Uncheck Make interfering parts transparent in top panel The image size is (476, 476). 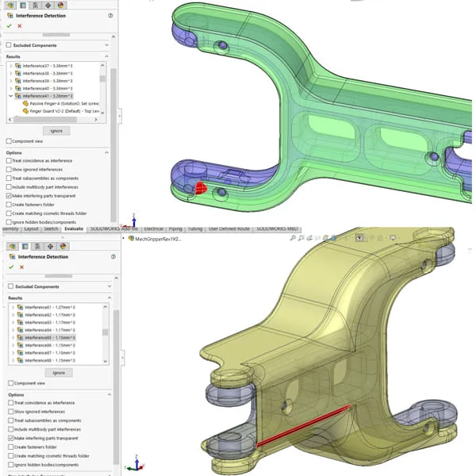tap(9, 195)
